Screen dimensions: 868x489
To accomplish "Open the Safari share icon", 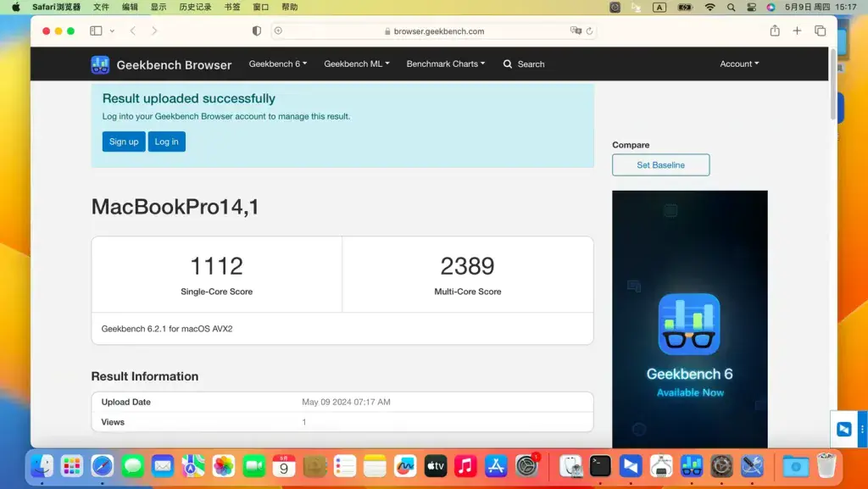I will [x=775, y=31].
